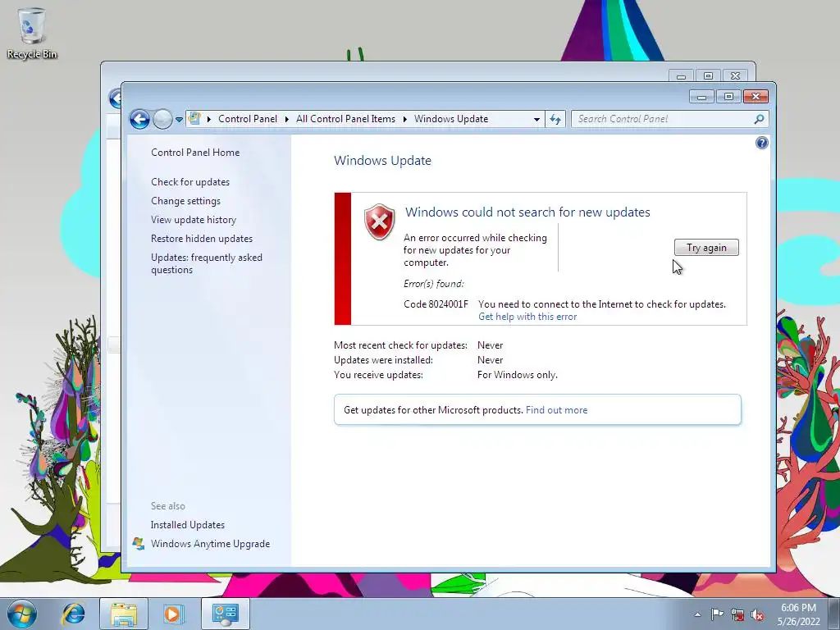Minimize the Windows Update window
840x630 pixels.
click(x=701, y=97)
